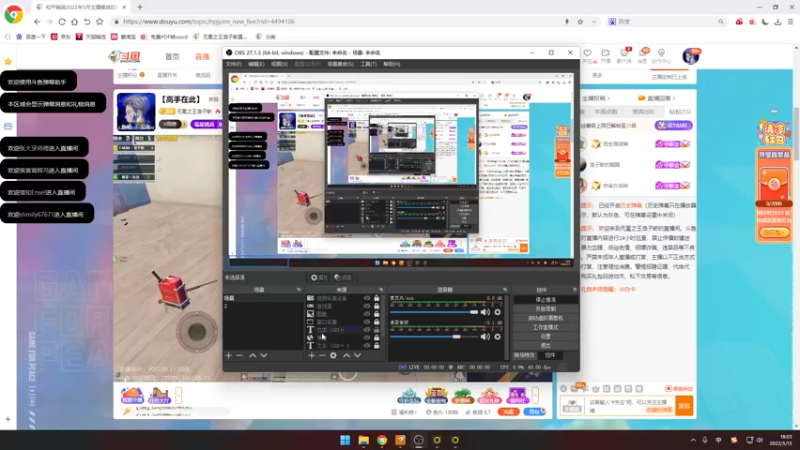Open OBS Help menu

click(392, 64)
